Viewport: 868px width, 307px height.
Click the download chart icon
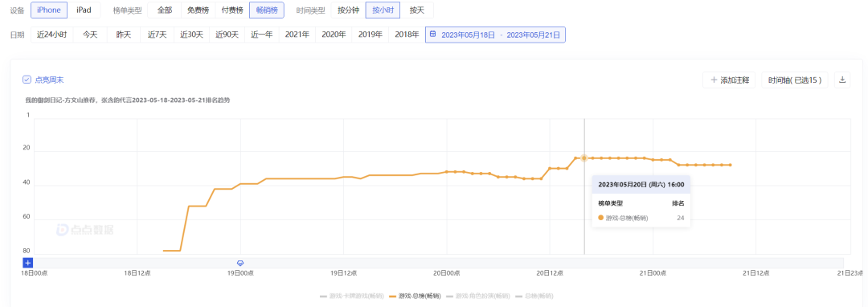tap(842, 80)
